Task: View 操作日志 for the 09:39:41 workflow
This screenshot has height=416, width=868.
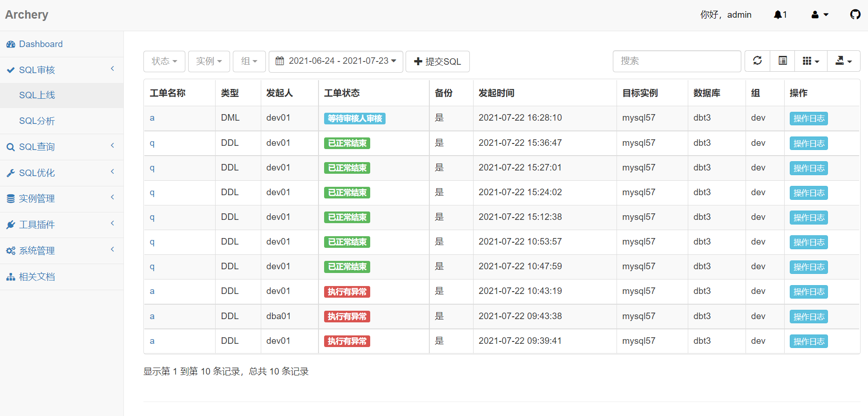Action: [809, 341]
